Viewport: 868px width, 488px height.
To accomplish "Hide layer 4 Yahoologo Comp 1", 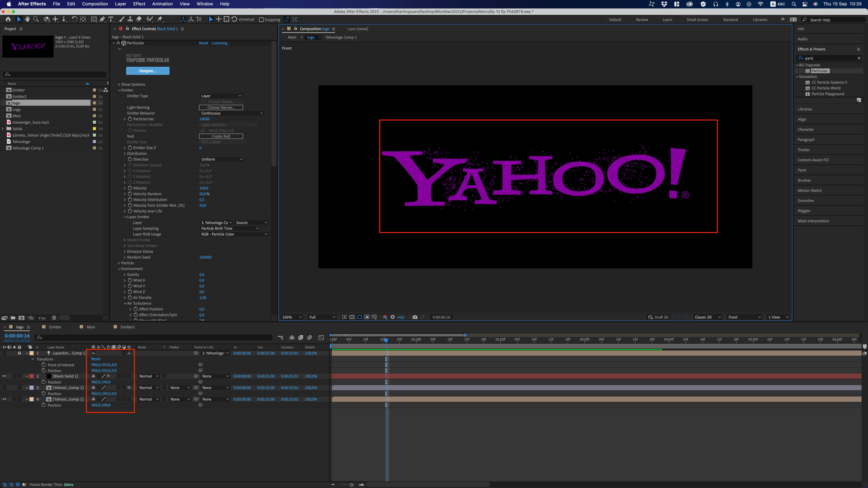I will point(4,399).
